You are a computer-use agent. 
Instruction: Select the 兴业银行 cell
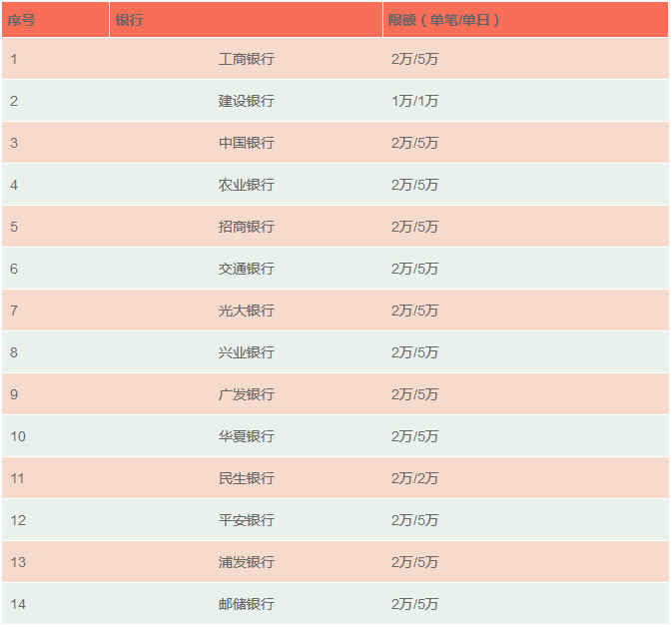(x=246, y=352)
